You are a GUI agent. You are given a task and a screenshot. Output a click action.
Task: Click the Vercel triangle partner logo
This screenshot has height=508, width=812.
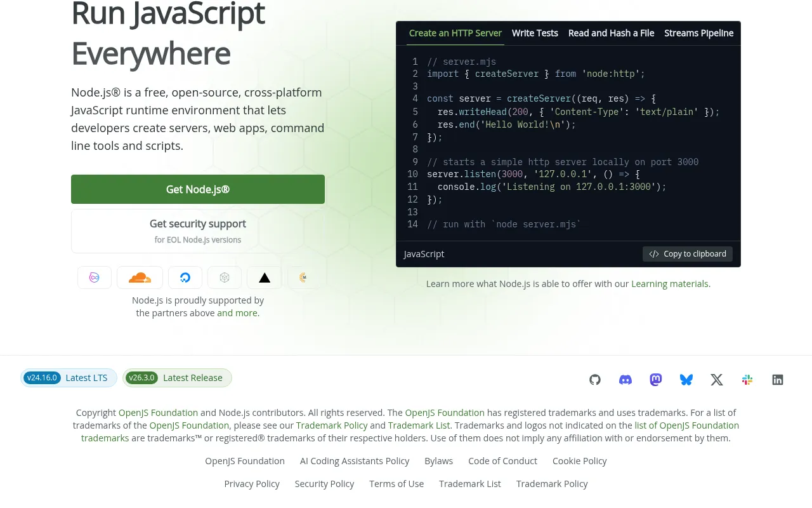point(265,277)
